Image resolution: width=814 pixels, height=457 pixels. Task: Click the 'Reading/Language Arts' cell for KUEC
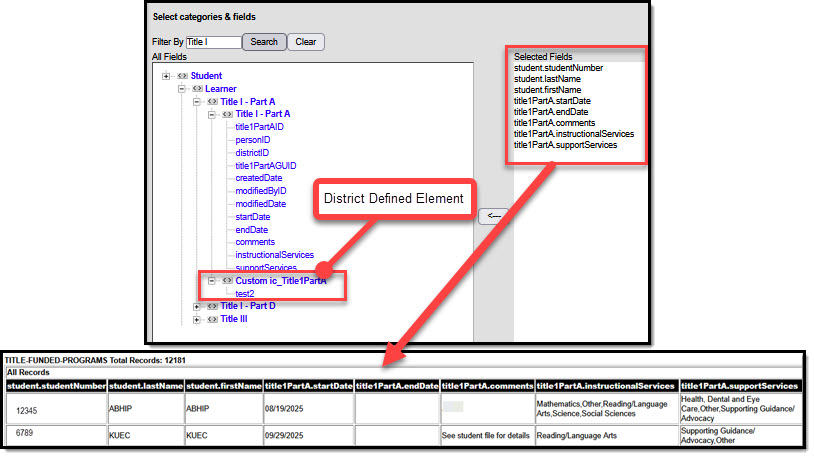607,435
